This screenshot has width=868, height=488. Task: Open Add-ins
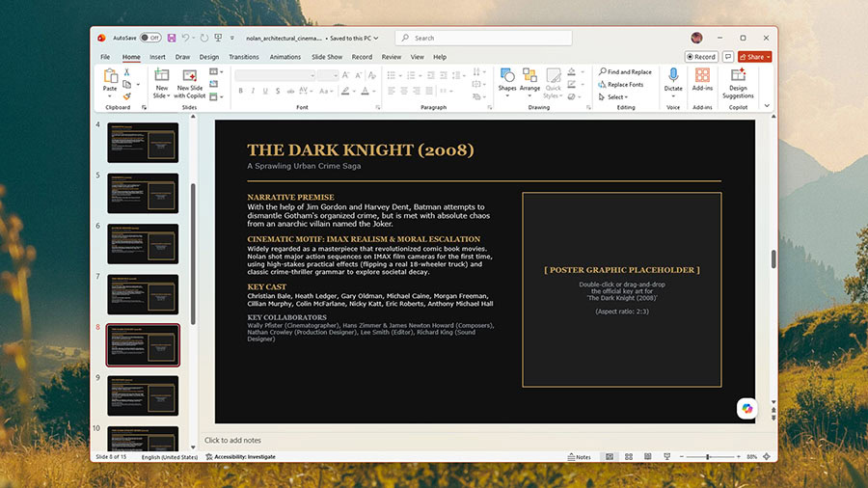click(702, 80)
